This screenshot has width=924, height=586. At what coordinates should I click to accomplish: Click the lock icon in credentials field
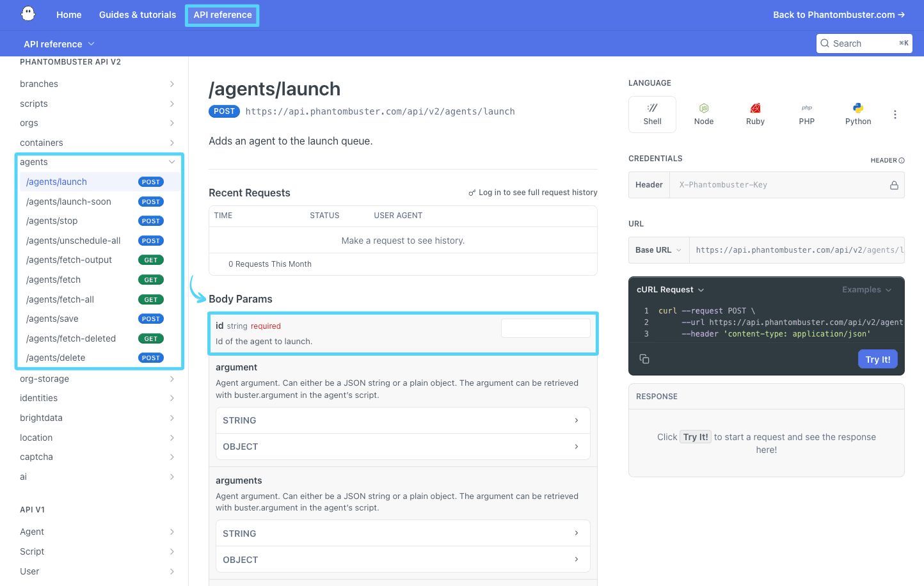coord(894,185)
